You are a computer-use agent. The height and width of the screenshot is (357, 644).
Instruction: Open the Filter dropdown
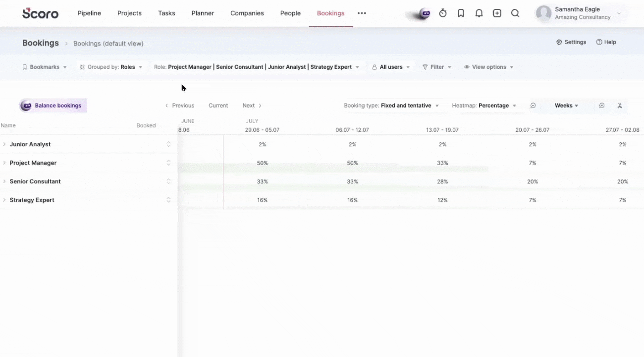pos(437,67)
